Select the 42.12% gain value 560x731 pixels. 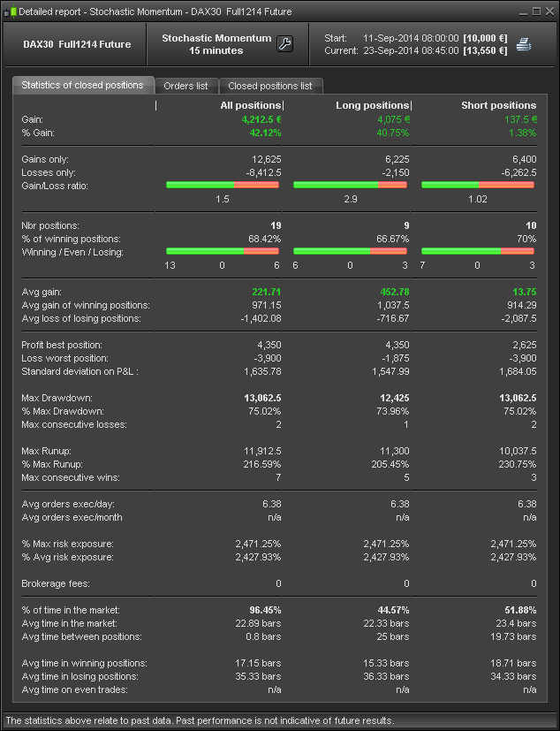click(x=265, y=133)
